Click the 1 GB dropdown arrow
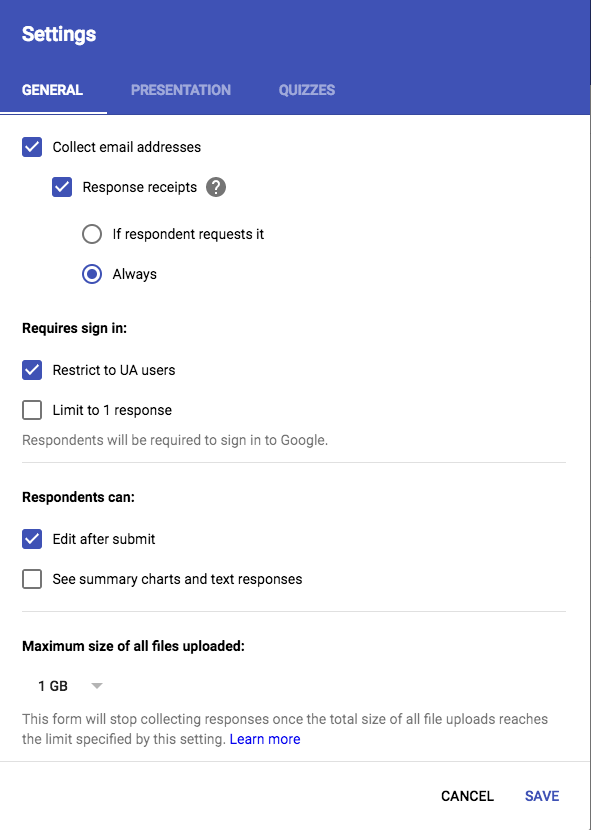The image size is (591, 830). (x=97, y=685)
